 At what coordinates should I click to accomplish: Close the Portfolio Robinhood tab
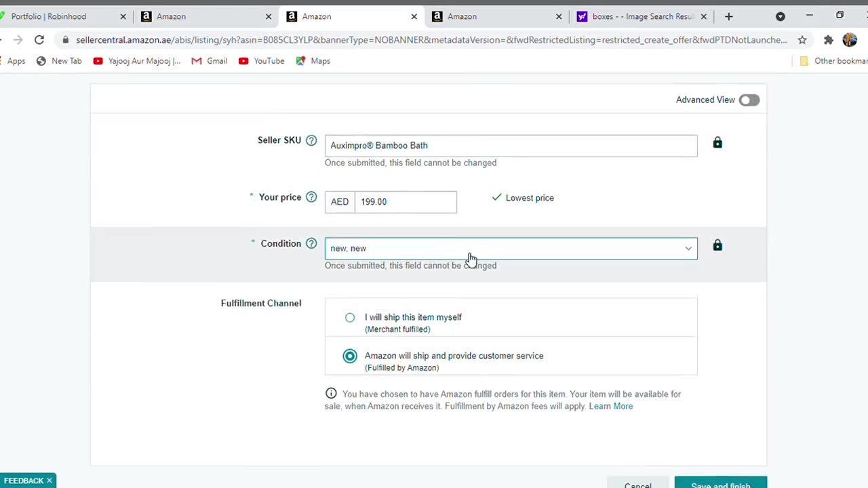coord(123,16)
